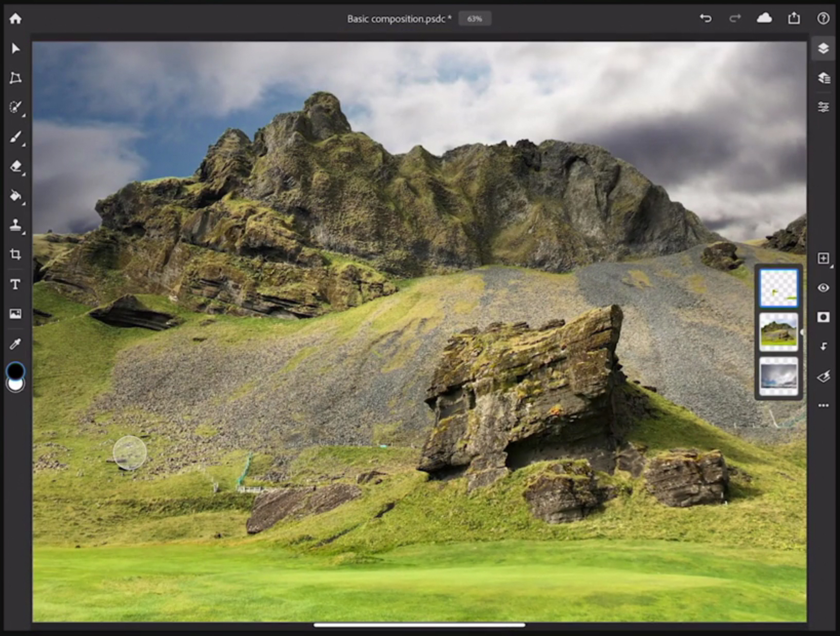Toggle the Clip Layer option

tap(824, 346)
